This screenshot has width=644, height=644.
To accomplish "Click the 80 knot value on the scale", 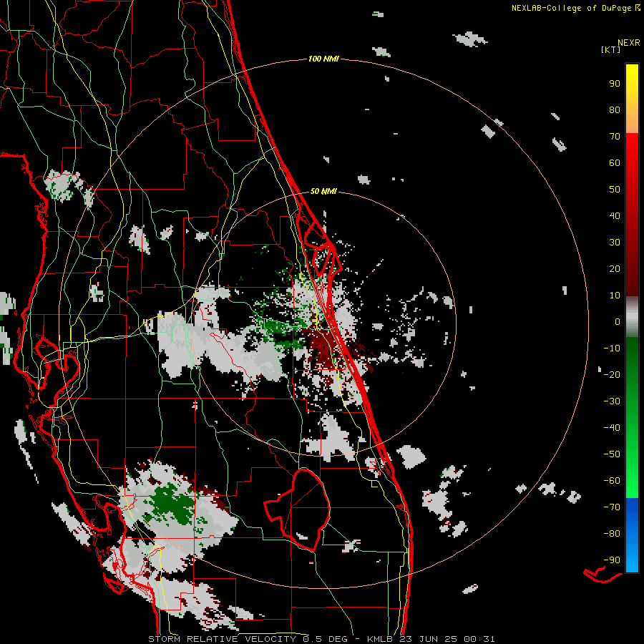I will point(615,109).
